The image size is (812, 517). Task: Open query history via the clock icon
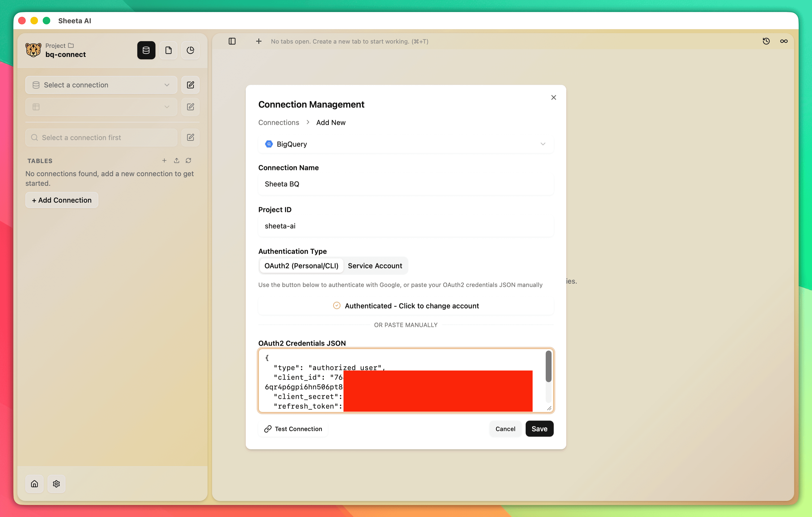point(766,41)
